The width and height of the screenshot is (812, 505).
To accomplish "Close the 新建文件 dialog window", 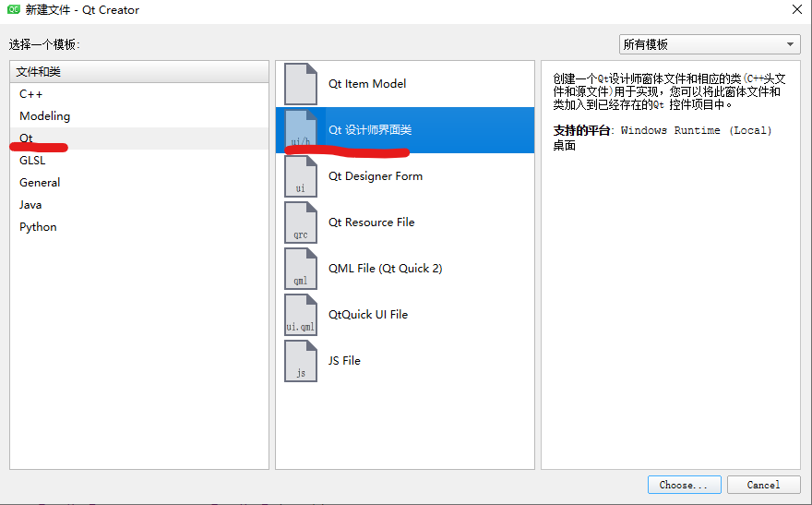I will click(797, 9).
